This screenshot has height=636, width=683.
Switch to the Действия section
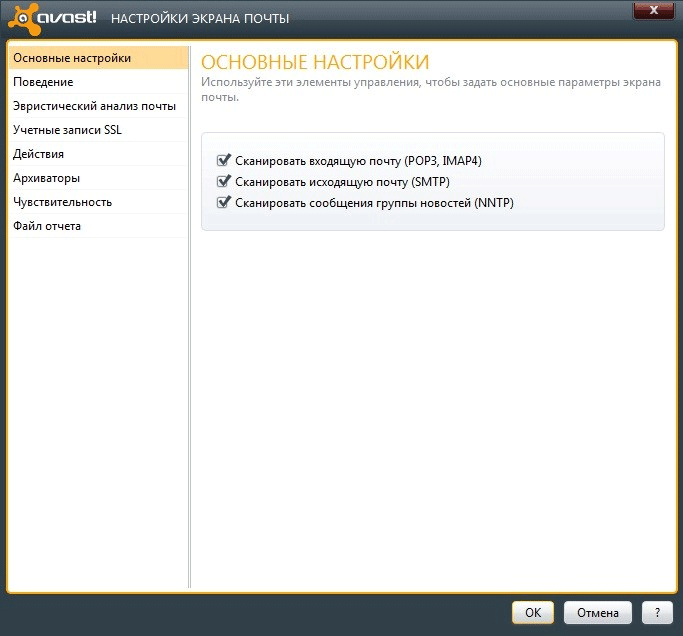39,154
